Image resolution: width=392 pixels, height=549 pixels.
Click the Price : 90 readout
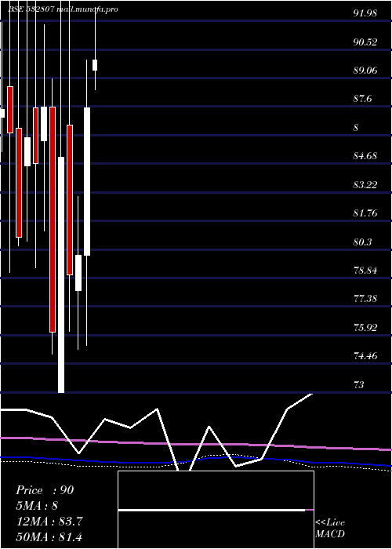pos(45,490)
